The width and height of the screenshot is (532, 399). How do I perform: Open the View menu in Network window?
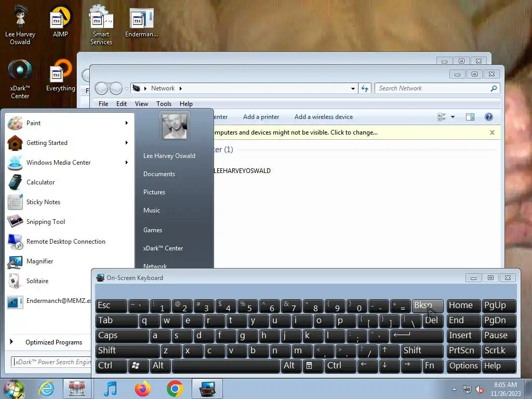[141, 104]
